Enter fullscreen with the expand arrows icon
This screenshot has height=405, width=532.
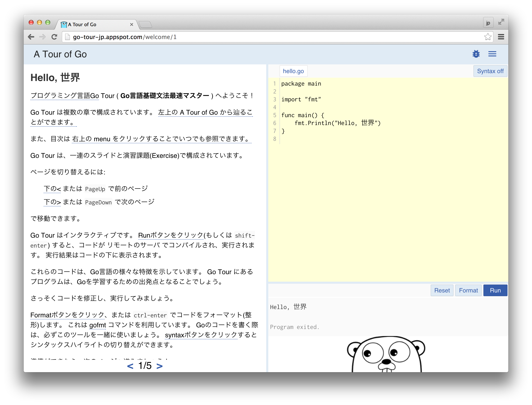click(x=501, y=22)
